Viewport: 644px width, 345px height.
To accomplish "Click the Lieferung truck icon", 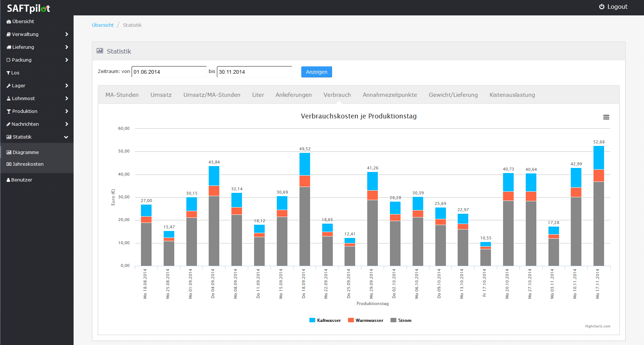I will [x=9, y=47].
